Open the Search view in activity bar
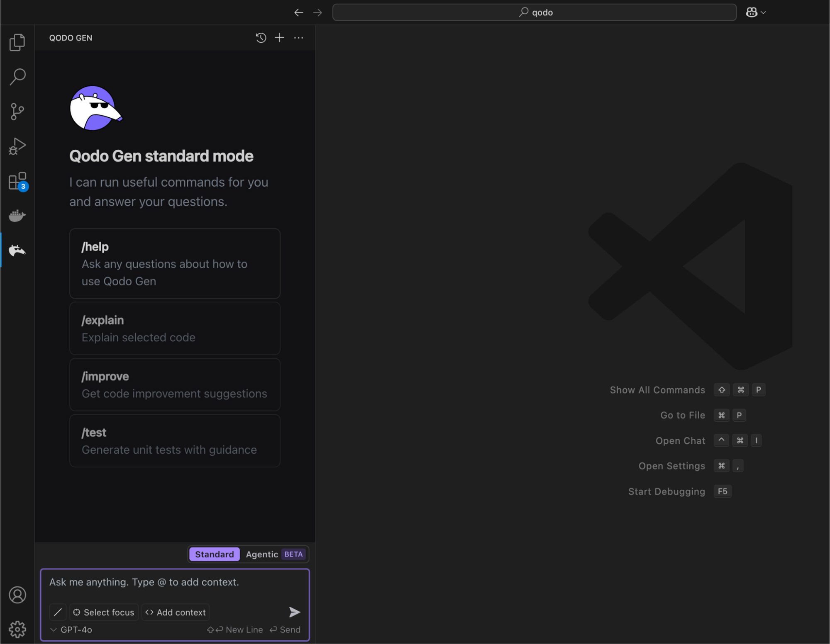The image size is (830, 644). (17, 77)
